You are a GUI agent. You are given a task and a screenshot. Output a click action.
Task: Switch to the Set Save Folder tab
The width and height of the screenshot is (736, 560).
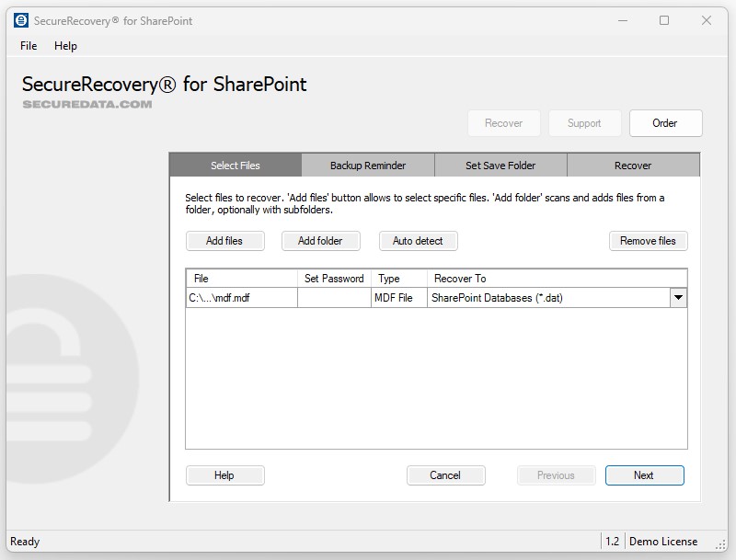(500, 166)
